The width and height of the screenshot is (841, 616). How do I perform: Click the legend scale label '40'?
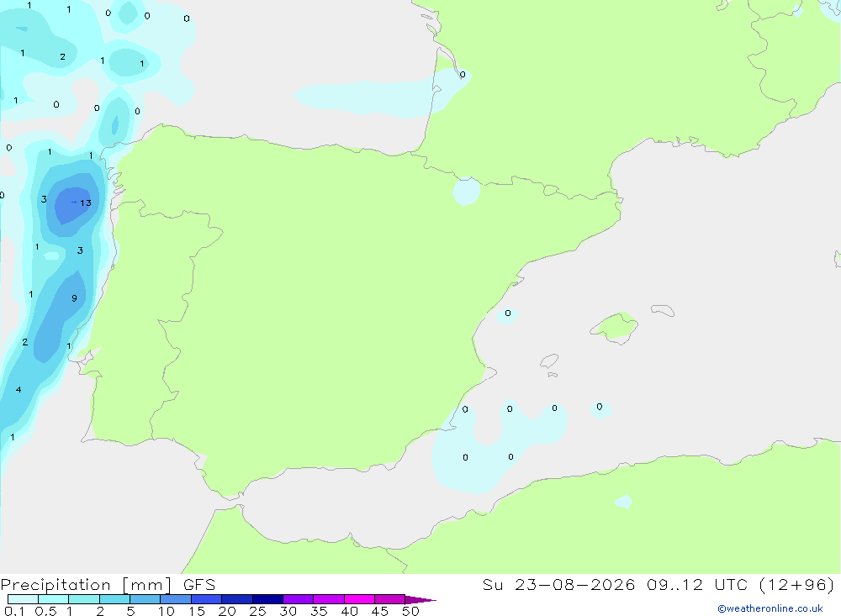350,611
